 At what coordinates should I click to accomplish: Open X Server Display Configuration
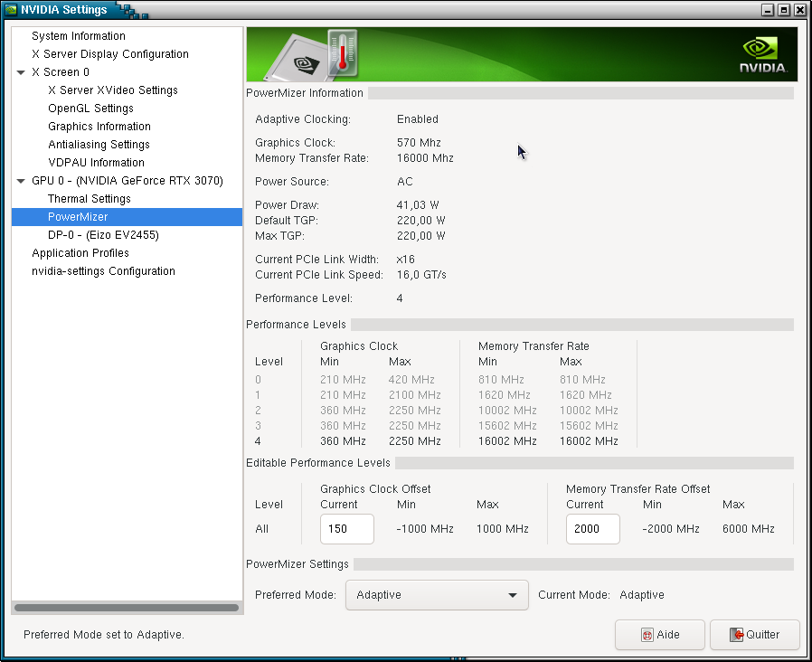point(109,54)
